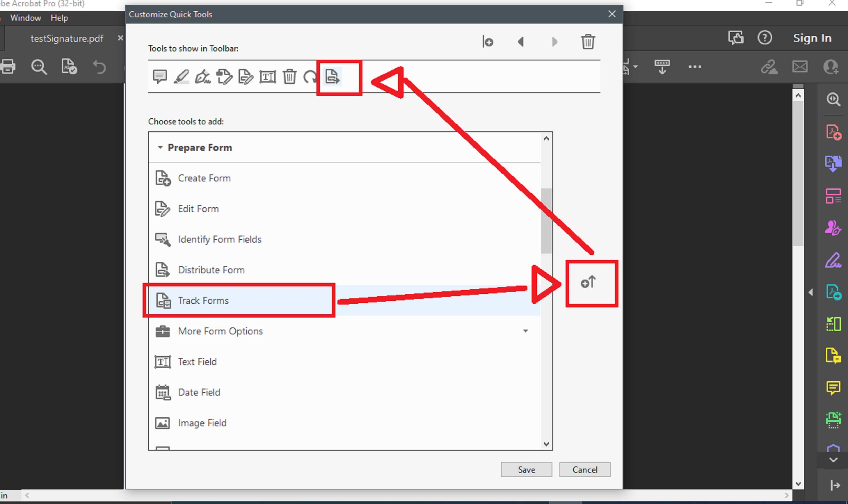Select the comment sticky note icon in toolbar preview
This screenshot has width=848, height=504.
(x=160, y=76)
